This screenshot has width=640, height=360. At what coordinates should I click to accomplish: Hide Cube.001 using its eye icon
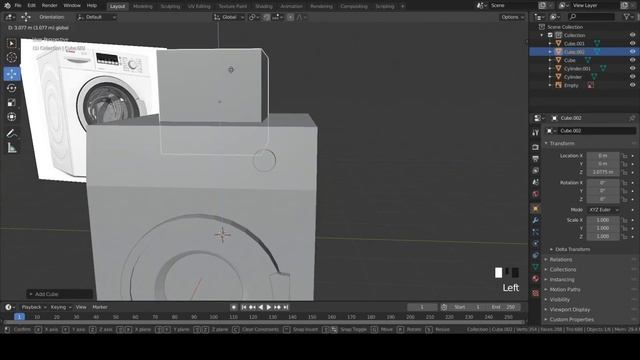tap(632, 43)
